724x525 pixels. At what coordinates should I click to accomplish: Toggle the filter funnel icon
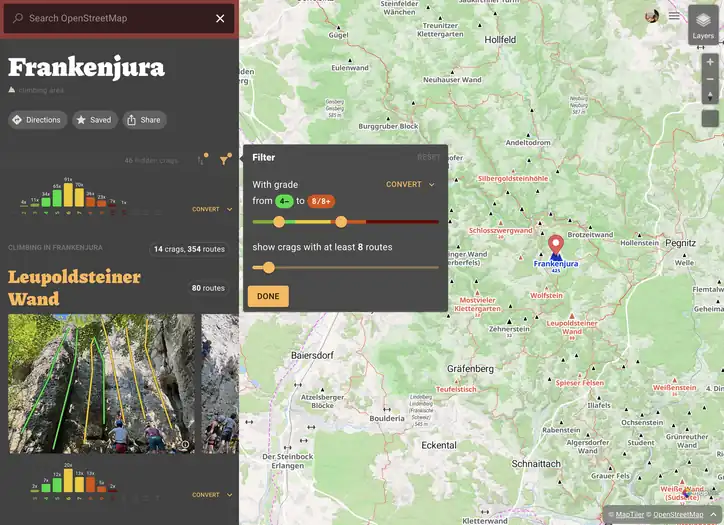click(x=225, y=158)
